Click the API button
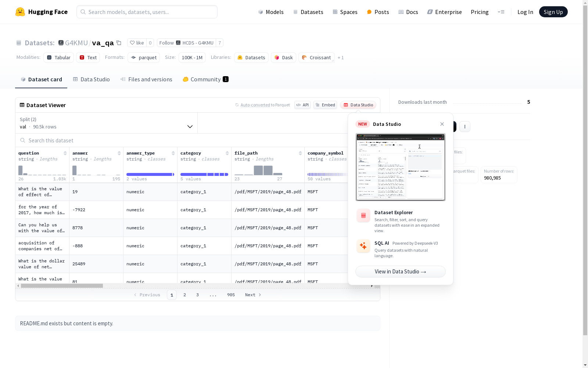Image resolution: width=588 pixels, height=368 pixels. [x=302, y=105]
